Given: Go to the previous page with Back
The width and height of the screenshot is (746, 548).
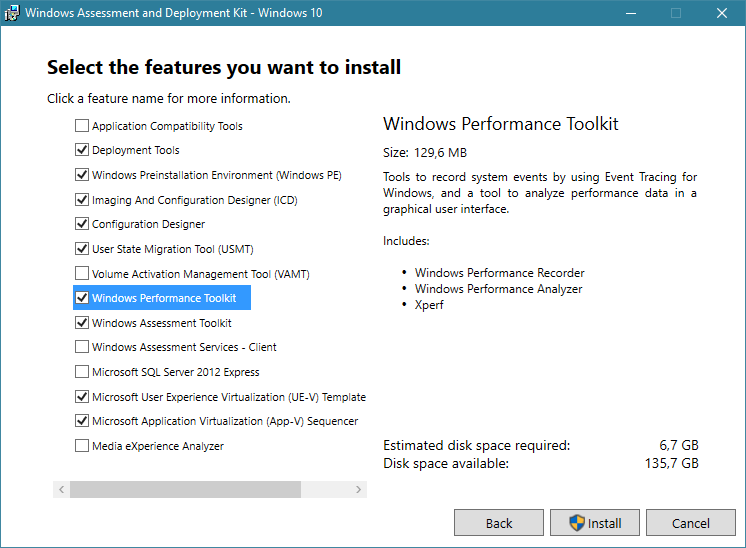Looking at the screenshot, I should pyautogui.click(x=498, y=523).
